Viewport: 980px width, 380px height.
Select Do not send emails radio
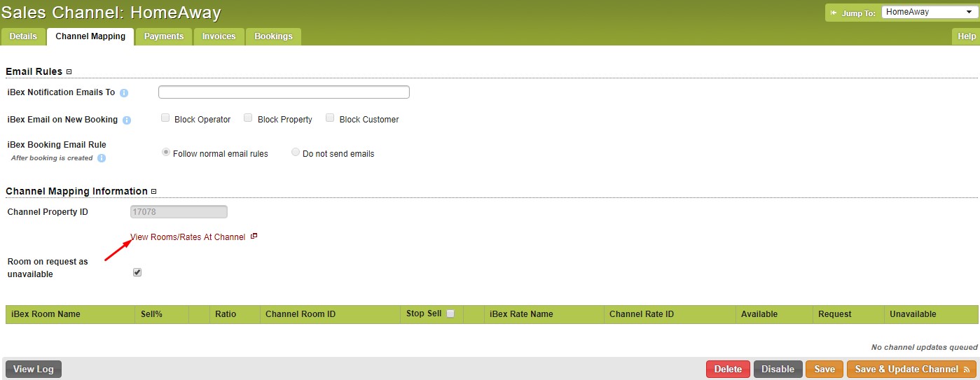pos(296,152)
